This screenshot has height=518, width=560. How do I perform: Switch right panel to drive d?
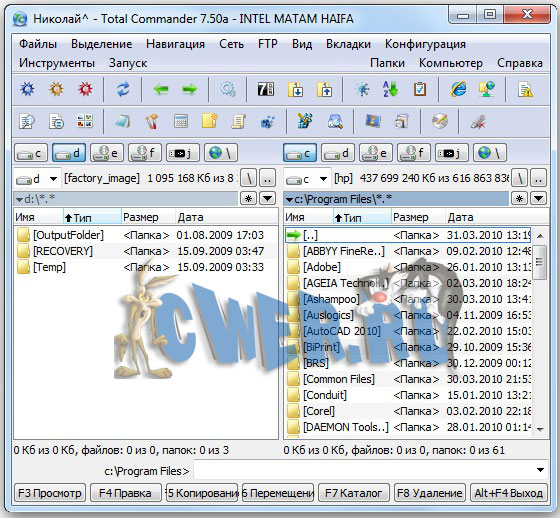(338, 153)
